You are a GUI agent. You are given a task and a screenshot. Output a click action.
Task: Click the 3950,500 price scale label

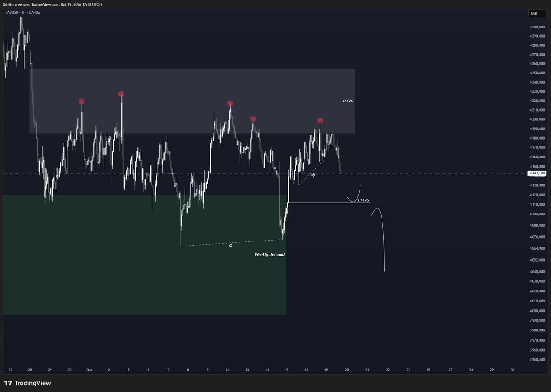[537, 359]
